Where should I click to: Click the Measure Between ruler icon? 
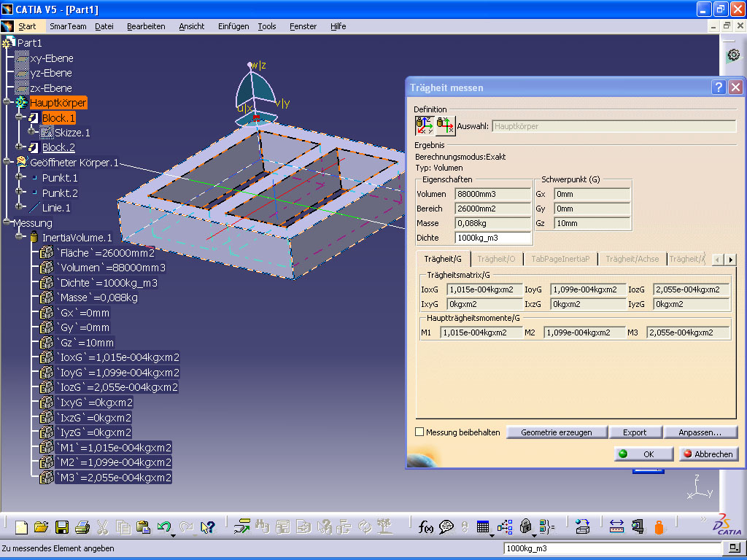click(616, 526)
